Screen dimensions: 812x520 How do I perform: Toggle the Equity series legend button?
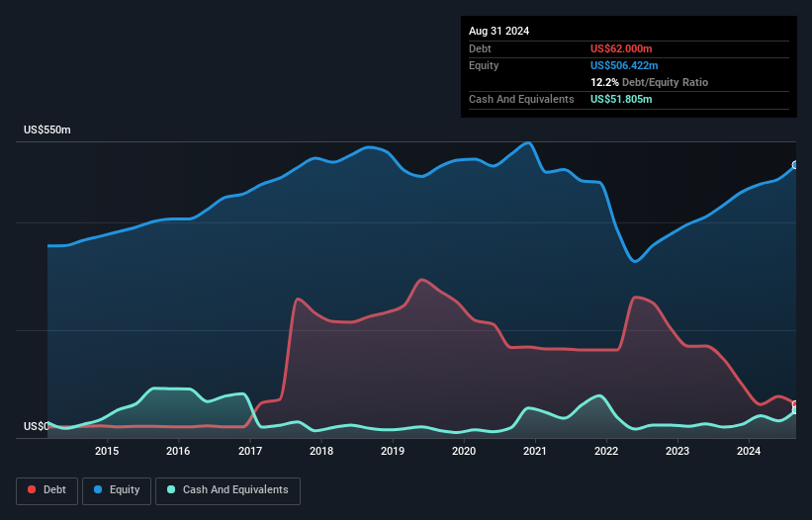click(116, 489)
